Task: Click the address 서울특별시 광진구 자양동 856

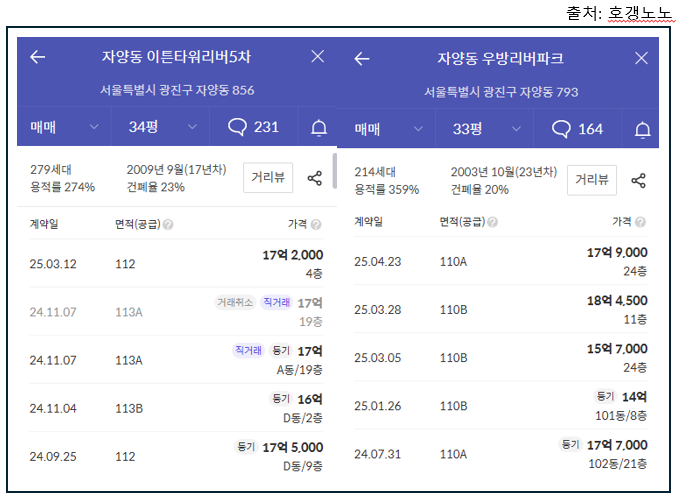Action: (177, 90)
